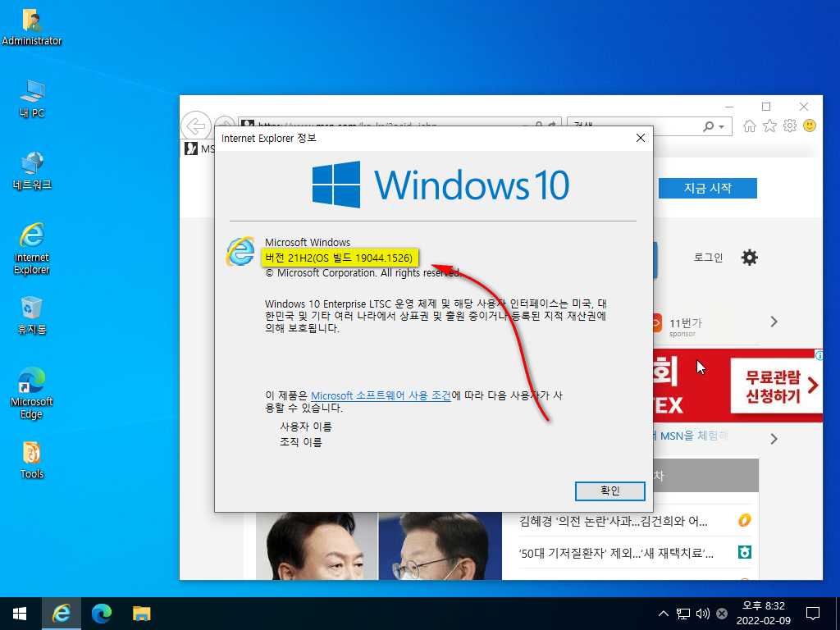
Task: Open File Explorer from the taskbar
Action: click(141, 614)
